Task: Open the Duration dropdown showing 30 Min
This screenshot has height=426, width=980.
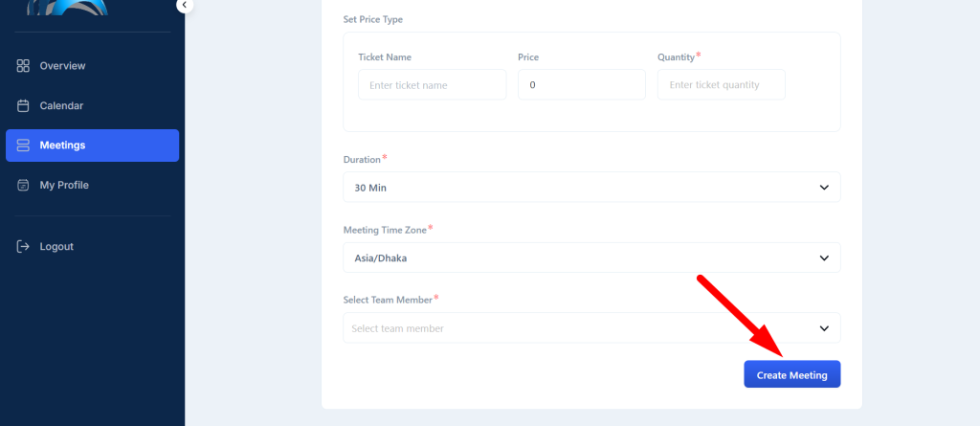Action: (x=591, y=187)
